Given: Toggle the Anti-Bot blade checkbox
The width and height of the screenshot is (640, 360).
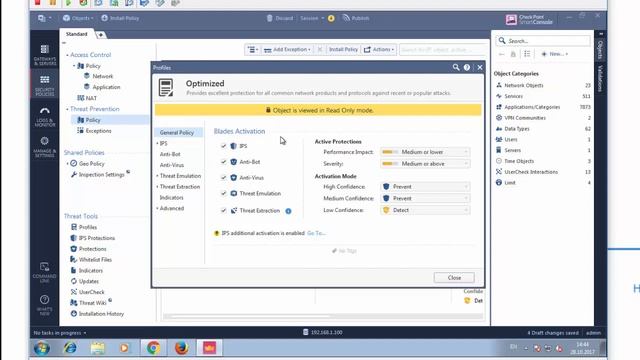Looking at the screenshot, I should click(223, 162).
